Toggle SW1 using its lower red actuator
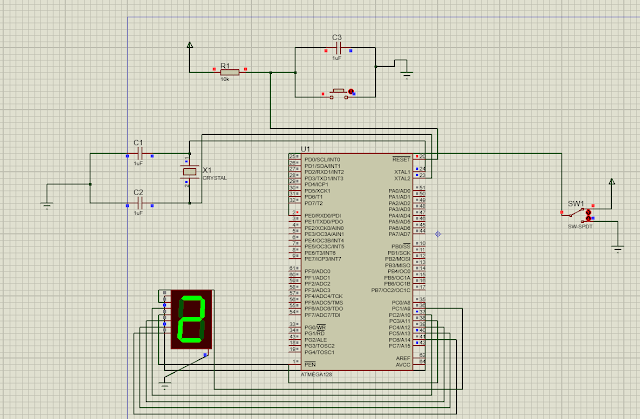 pyautogui.click(x=588, y=218)
